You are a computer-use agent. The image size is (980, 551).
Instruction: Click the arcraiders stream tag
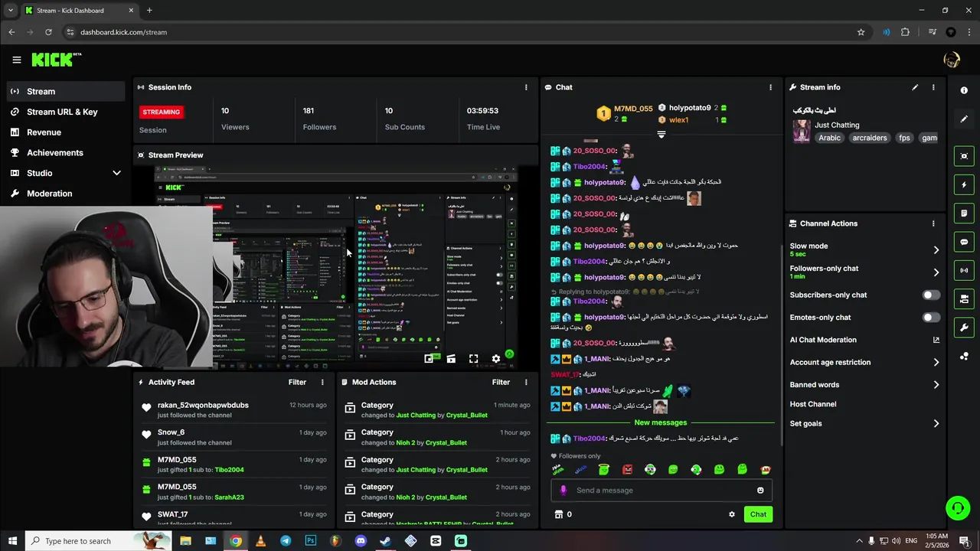click(x=870, y=138)
